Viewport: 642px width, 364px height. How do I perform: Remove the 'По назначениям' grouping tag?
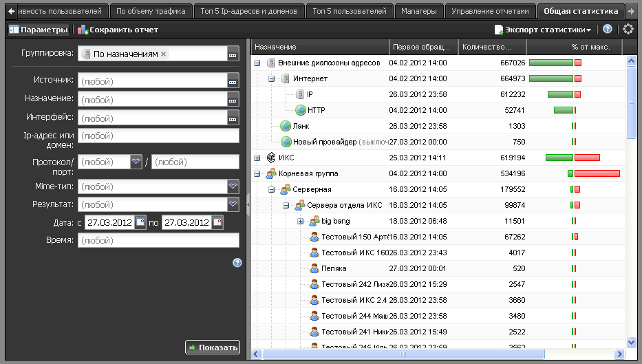coord(164,54)
